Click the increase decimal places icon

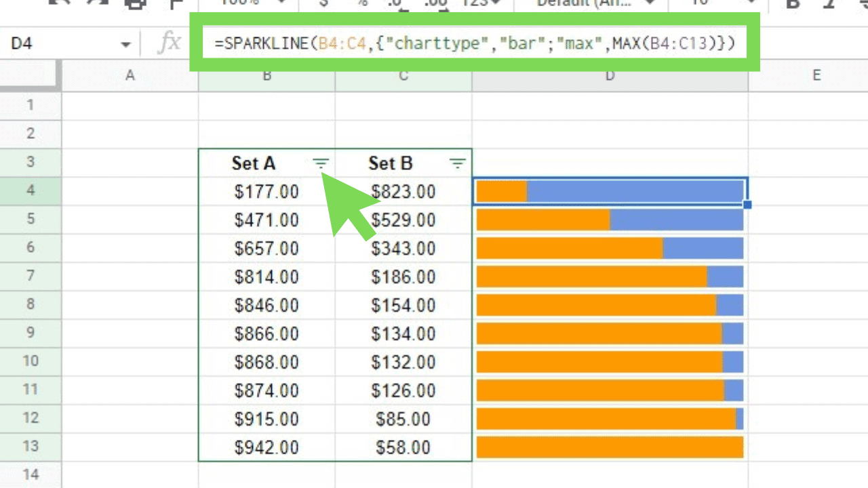click(x=434, y=3)
